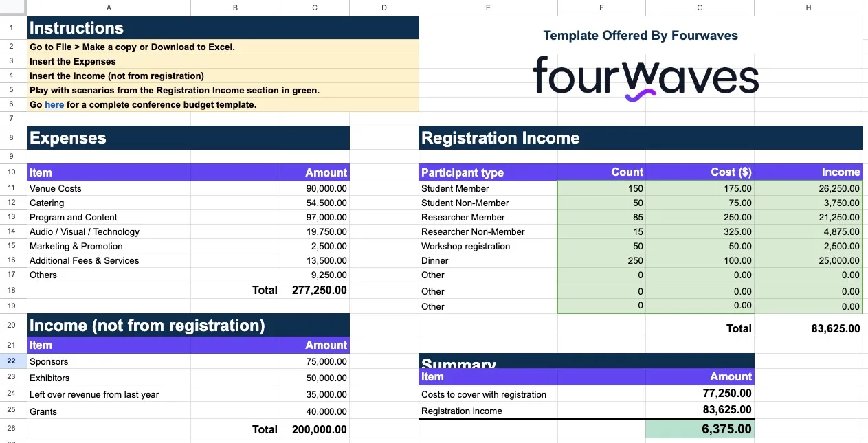Select the 'Costs to cover with registration' cell
This screenshot has width=868, height=443.
[x=488, y=394]
